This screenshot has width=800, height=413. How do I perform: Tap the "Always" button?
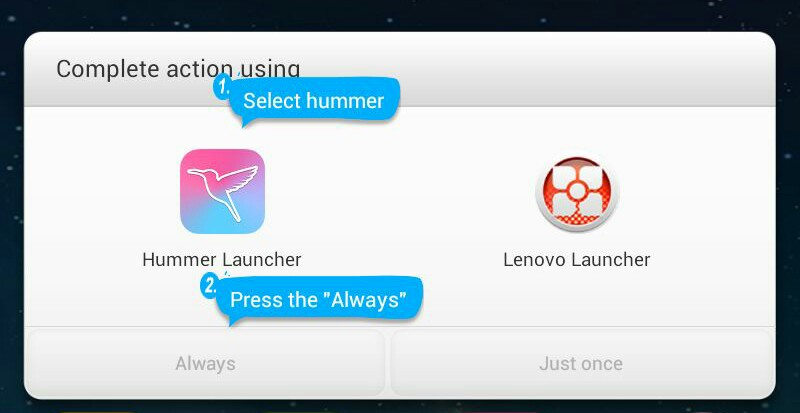pyautogui.click(x=205, y=363)
